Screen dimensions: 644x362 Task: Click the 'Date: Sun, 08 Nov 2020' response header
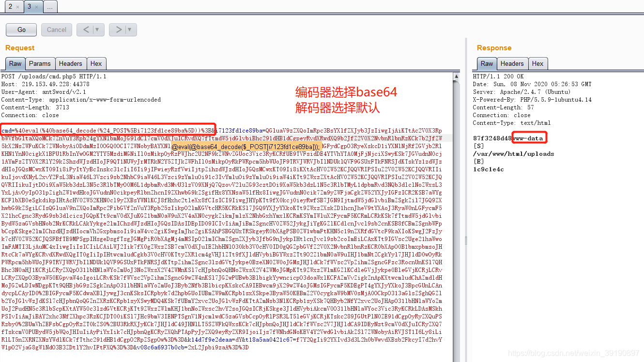click(532, 84)
